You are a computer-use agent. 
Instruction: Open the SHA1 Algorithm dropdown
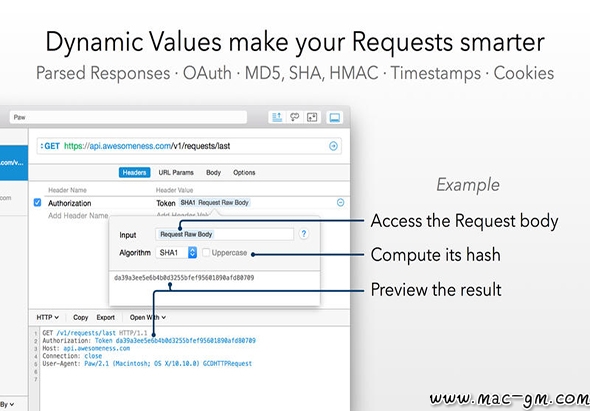(x=176, y=253)
